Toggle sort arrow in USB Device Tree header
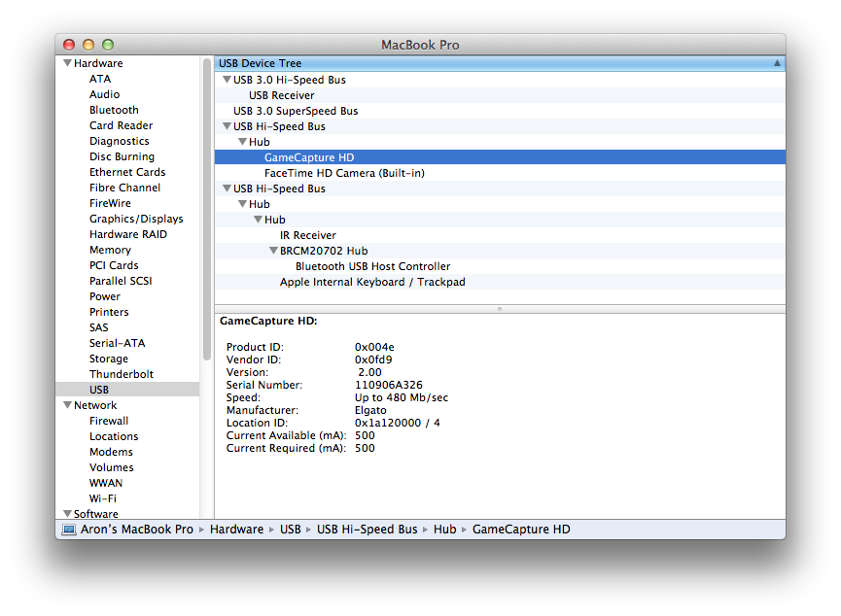Image resolution: width=841 pixels, height=616 pixels. click(x=777, y=63)
